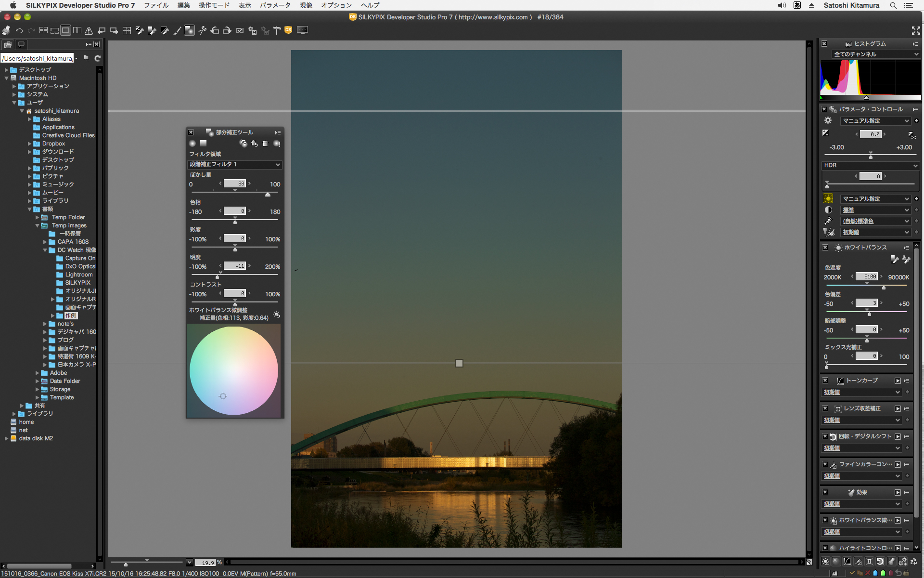This screenshot has width=924, height=578.
Task: Click the trimming scissors tool icon
Action: pyautogui.click(x=202, y=30)
